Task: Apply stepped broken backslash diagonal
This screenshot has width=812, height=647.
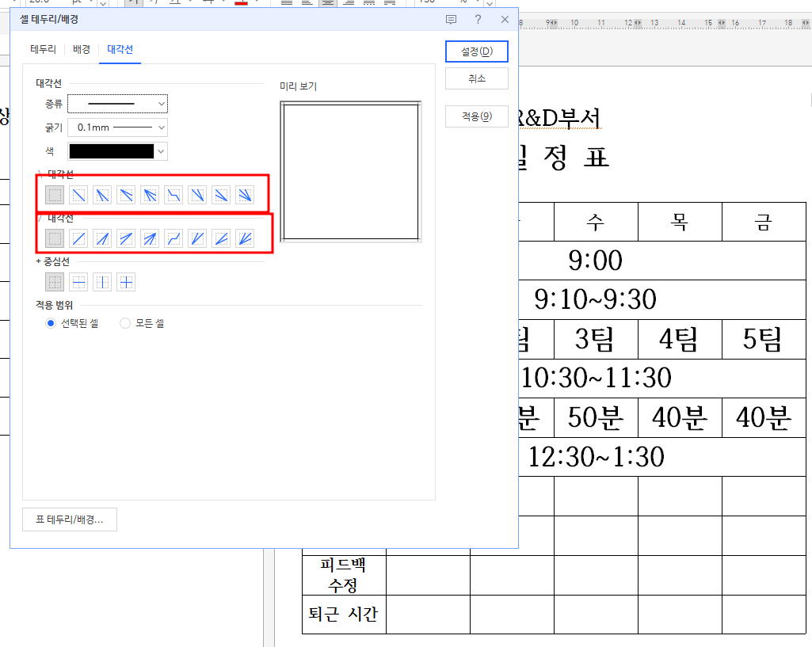Action: click(173, 195)
